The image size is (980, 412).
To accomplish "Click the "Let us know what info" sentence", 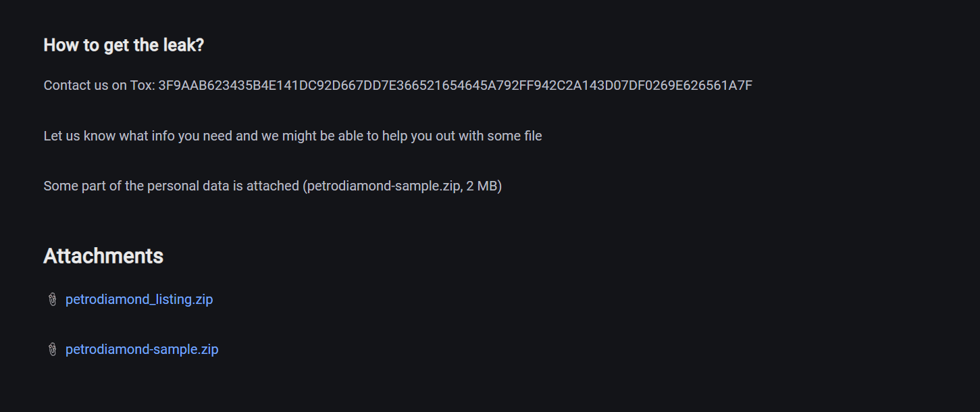I will pyautogui.click(x=292, y=136).
